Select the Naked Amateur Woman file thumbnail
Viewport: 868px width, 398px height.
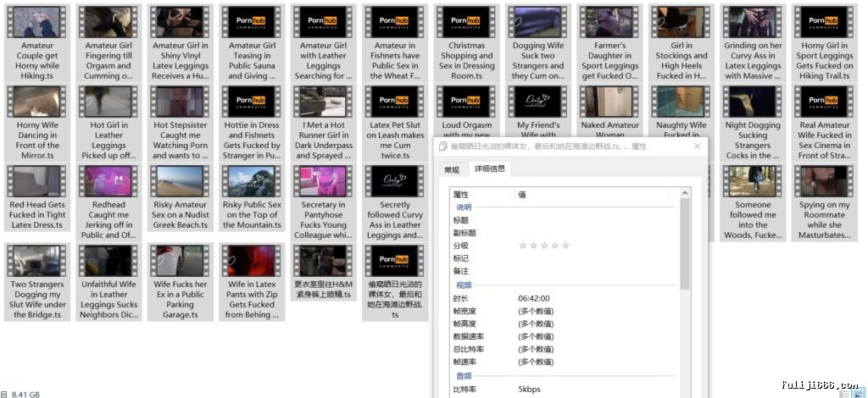(609, 102)
